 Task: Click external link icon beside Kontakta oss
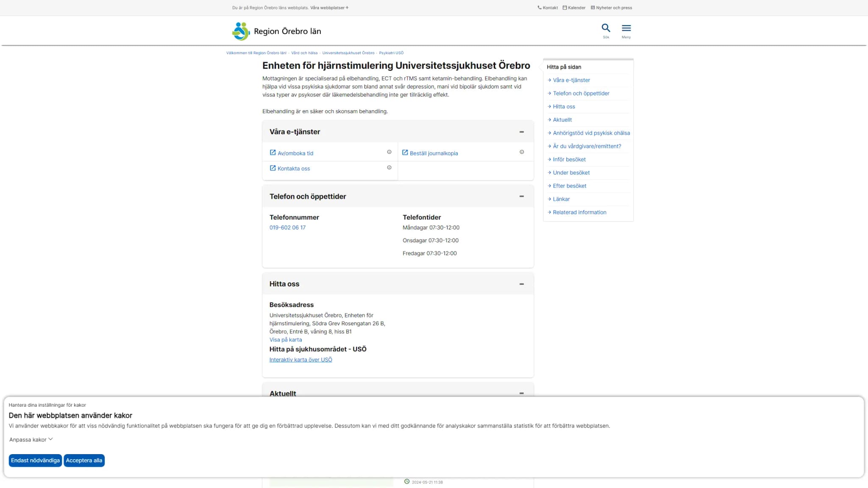(273, 168)
